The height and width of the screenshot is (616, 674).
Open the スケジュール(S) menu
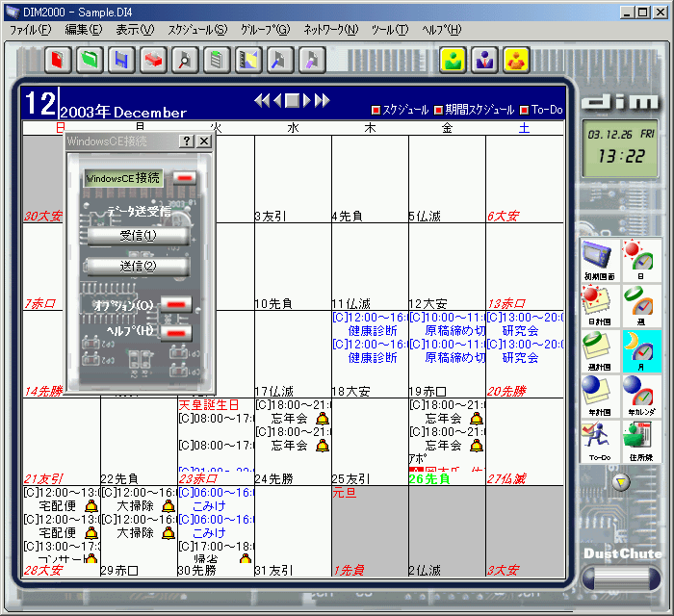point(197,30)
